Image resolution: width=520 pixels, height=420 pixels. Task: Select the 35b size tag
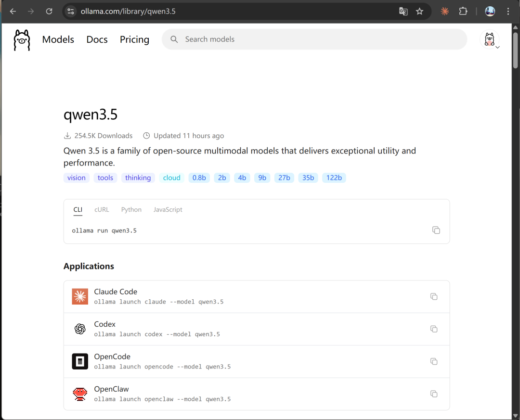308,178
